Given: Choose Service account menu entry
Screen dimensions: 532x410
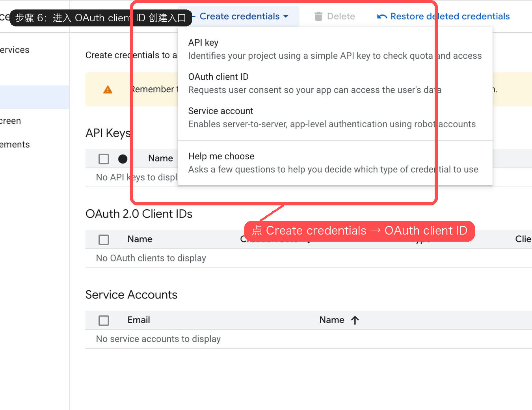Looking at the screenshot, I should [x=335, y=117].
